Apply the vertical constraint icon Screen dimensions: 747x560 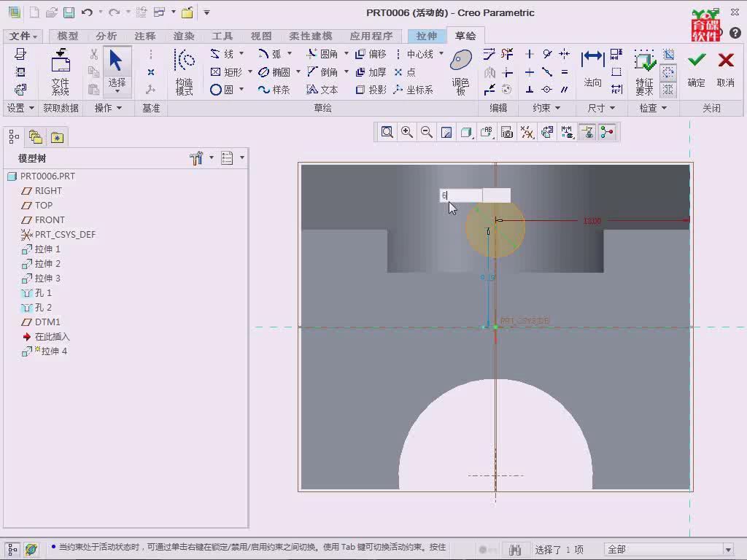[529, 54]
